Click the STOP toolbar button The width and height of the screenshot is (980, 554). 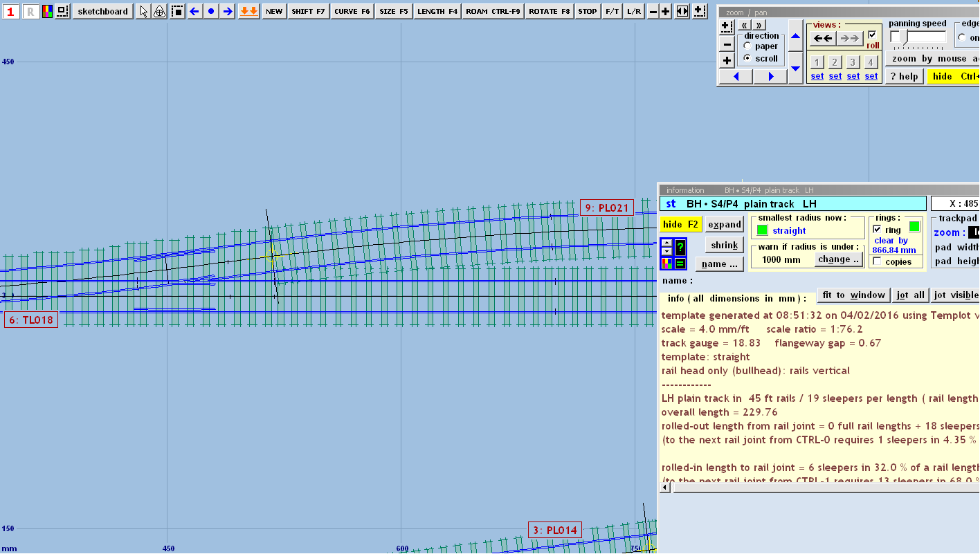pos(588,11)
